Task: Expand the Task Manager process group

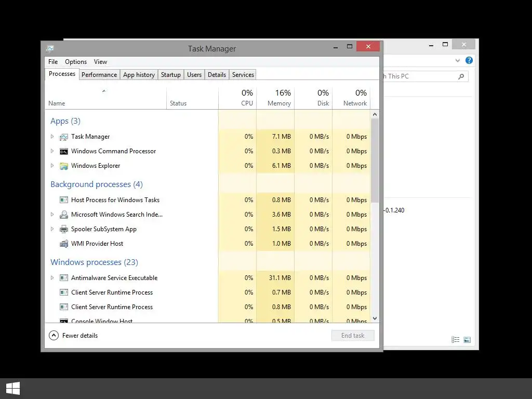Action: point(52,137)
